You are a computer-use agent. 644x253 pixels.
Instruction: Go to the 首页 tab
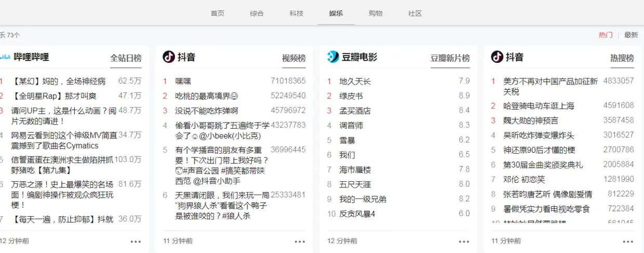(x=218, y=14)
